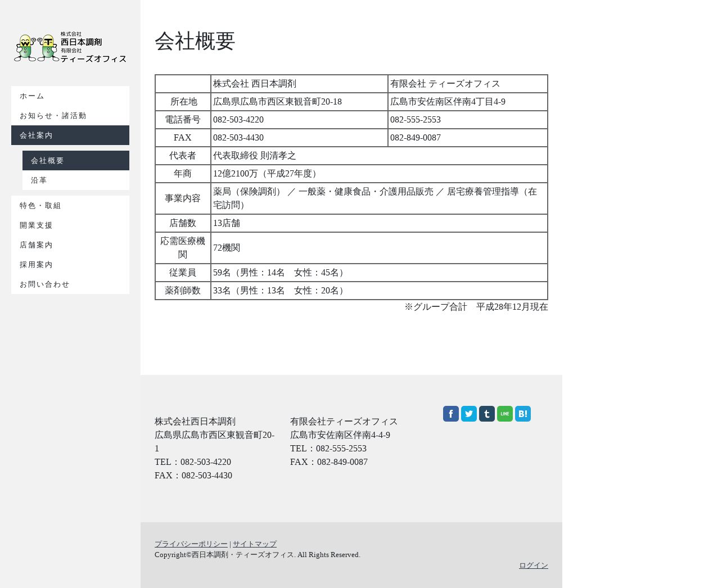Click the 店舗数 row label
The height and width of the screenshot is (588, 722).
183,223
